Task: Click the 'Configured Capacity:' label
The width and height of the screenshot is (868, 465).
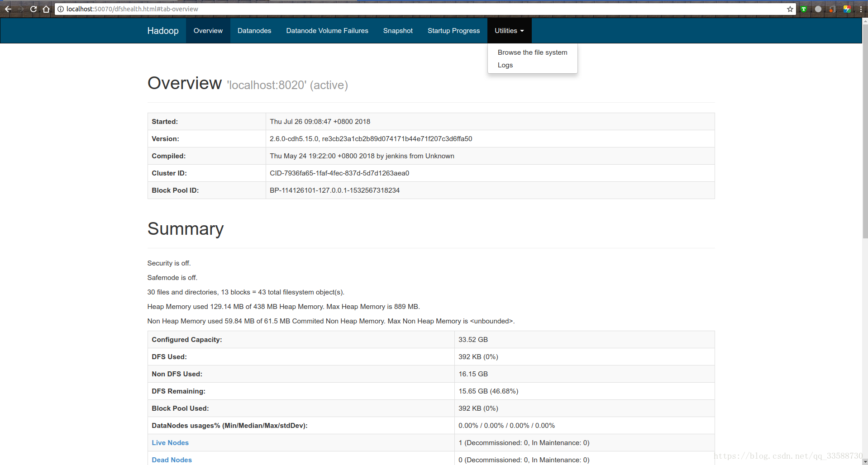Action: (187, 340)
